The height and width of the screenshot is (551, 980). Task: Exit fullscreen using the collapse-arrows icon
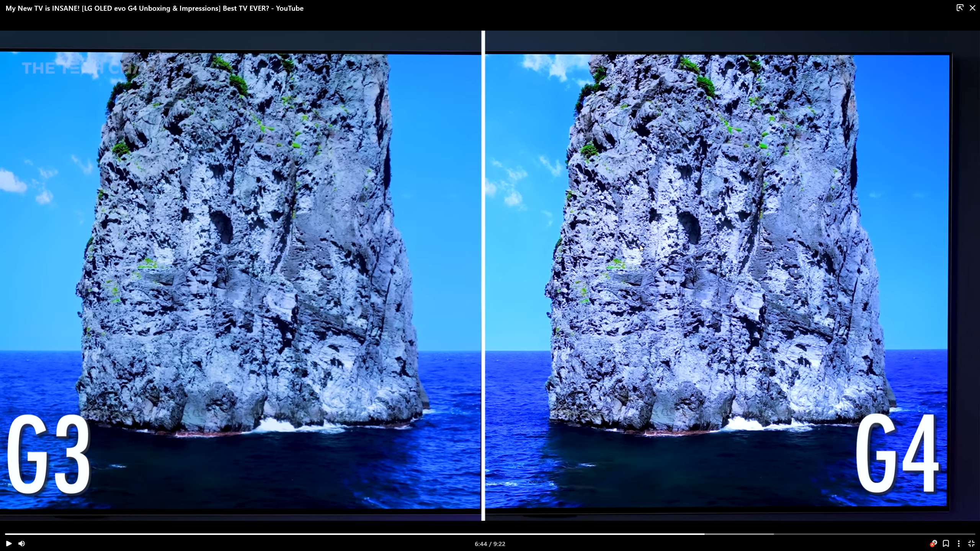(x=971, y=544)
